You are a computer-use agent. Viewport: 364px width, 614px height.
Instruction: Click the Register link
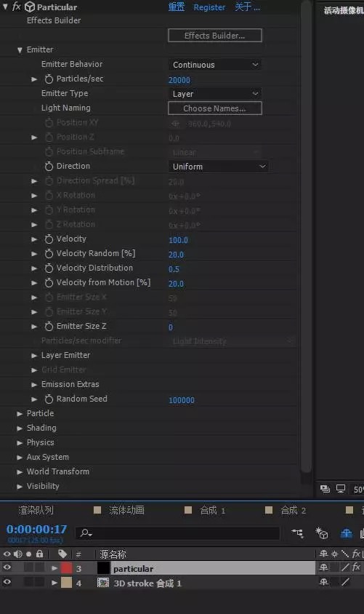point(209,7)
